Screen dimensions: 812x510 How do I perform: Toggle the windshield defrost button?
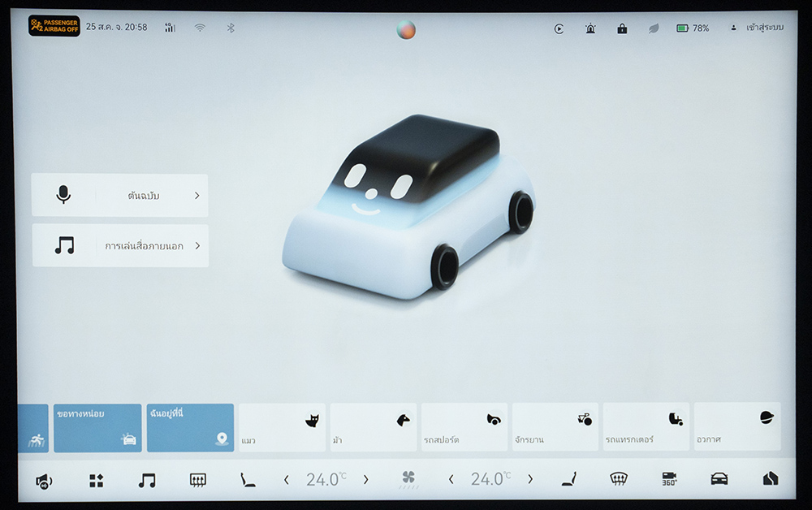619,479
